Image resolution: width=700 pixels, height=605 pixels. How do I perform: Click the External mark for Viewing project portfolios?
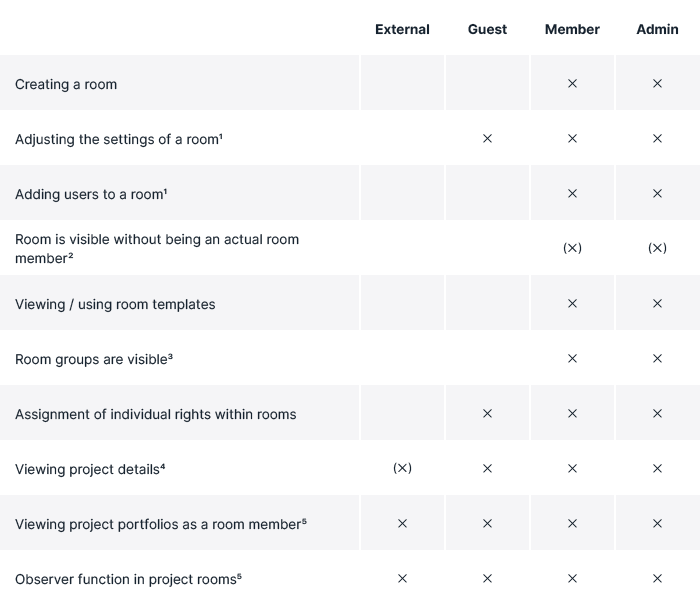coord(402,524)
